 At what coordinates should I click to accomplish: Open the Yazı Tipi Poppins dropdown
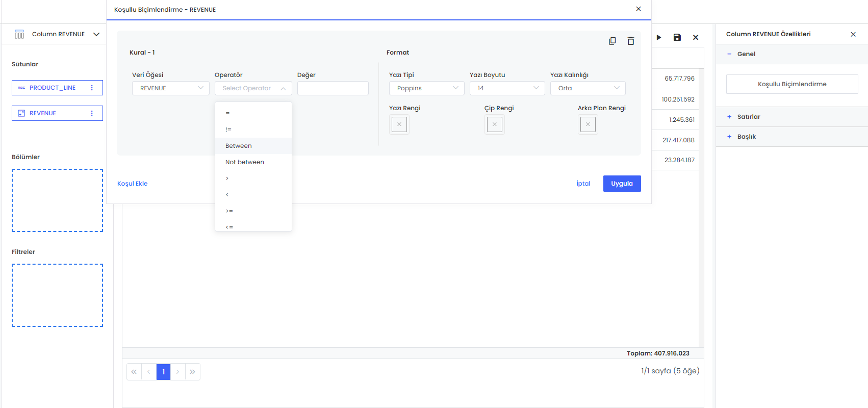(427, 88)
